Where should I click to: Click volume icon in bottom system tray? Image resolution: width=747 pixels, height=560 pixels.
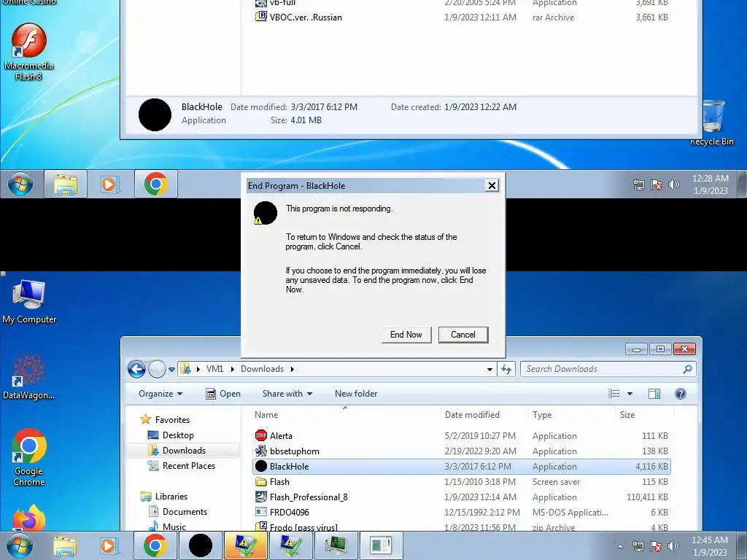pyautogui.click(x=673, y=546)
